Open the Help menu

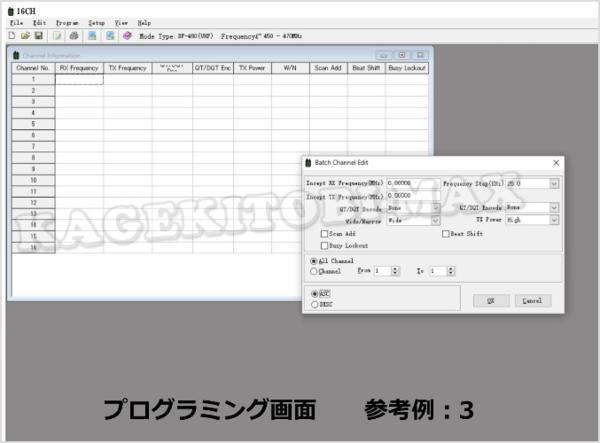coord(144,23)
